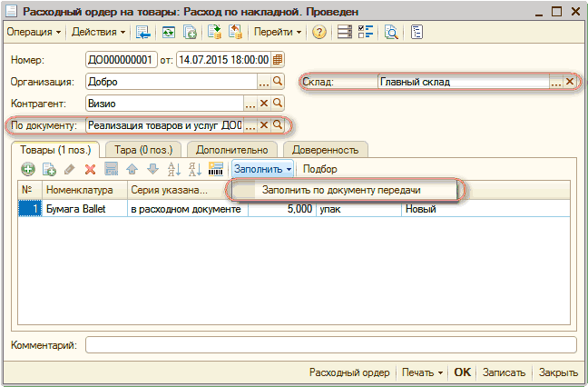Screen dimensions: 588x387
Task: Expand the Печать dropdown at the bottom
Action: [423, 372]
